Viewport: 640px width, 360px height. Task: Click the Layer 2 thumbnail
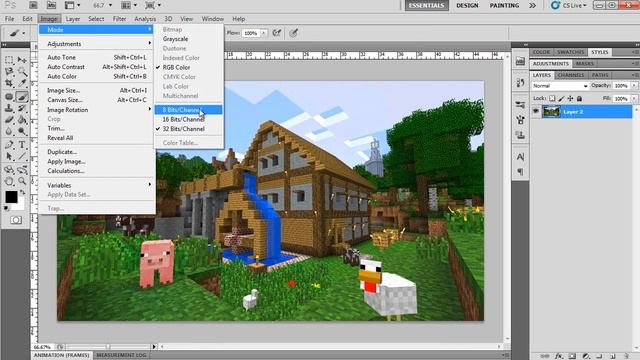tap(551, 111)
